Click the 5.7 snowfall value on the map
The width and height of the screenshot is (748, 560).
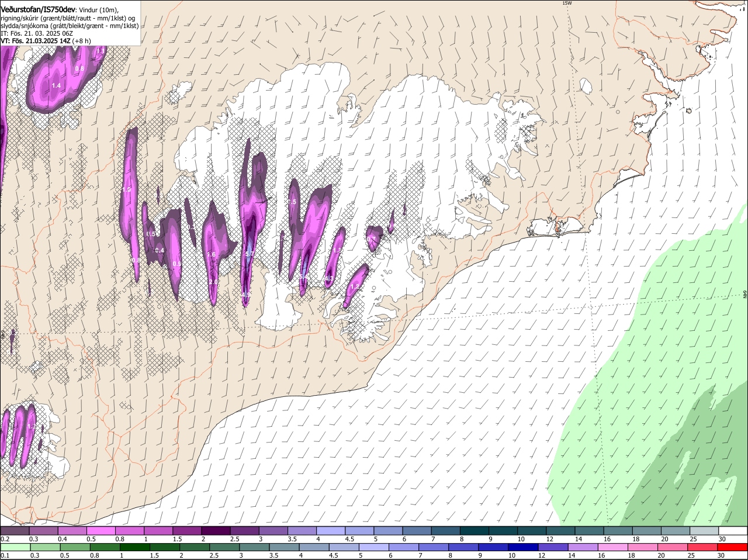click(x=249, y=254)
